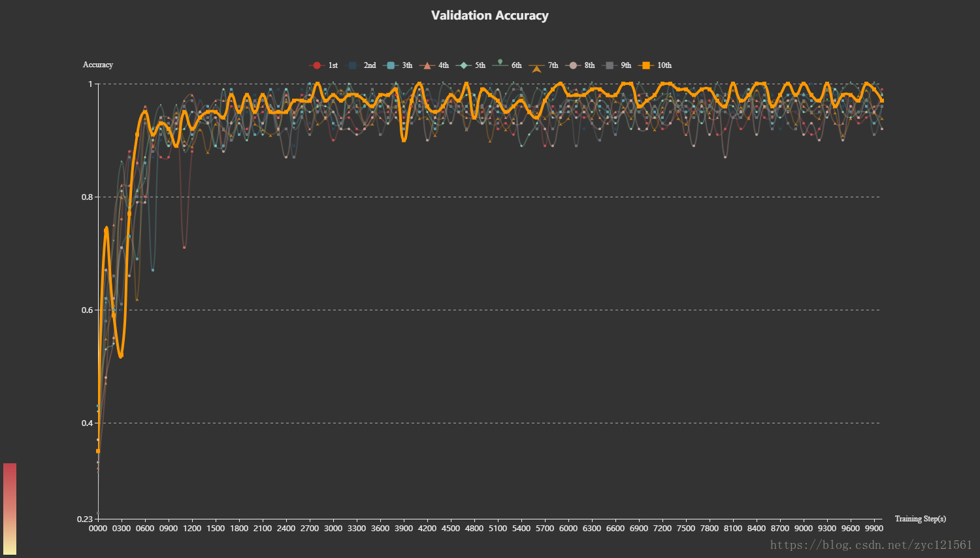This screenshot has width=980, height=558.
Task: Click the y-axis value 0.8
Action: tap(87, 197)
